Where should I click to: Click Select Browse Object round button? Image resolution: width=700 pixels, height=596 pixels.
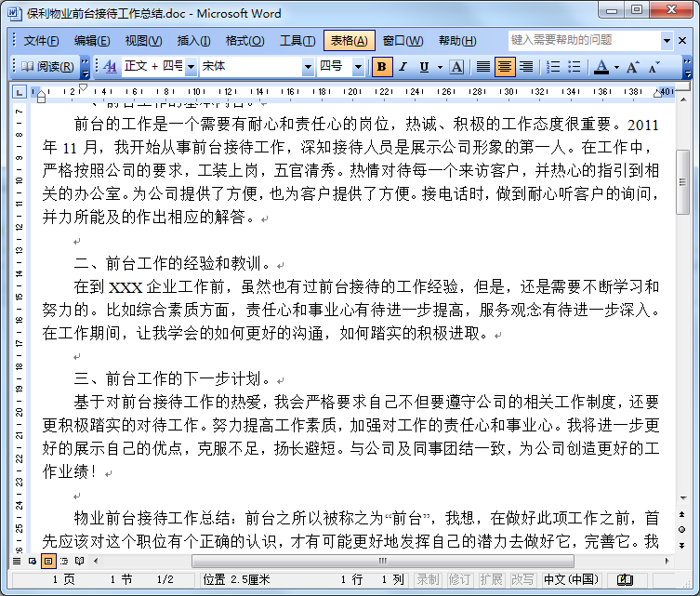[682, 529]
